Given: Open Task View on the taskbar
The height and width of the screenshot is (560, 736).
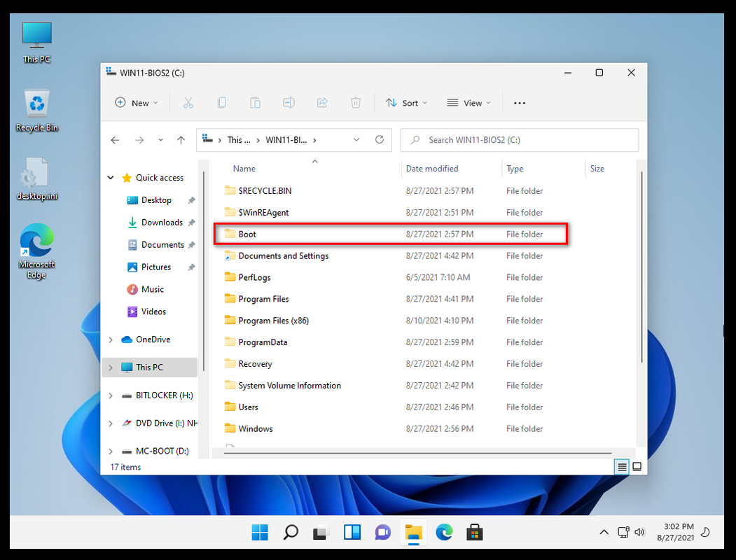Looking at the screenshot, I should [321, 532].
